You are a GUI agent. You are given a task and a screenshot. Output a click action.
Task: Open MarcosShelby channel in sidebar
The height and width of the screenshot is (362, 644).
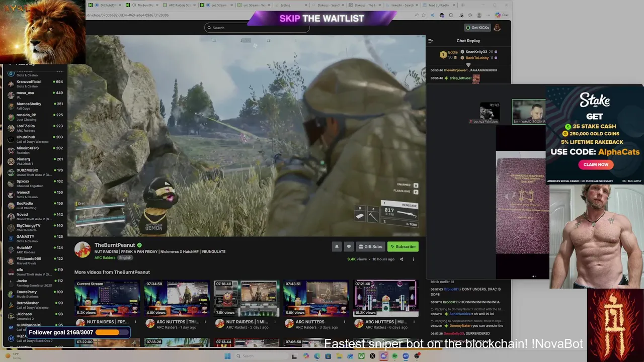(x=35, y=106)
